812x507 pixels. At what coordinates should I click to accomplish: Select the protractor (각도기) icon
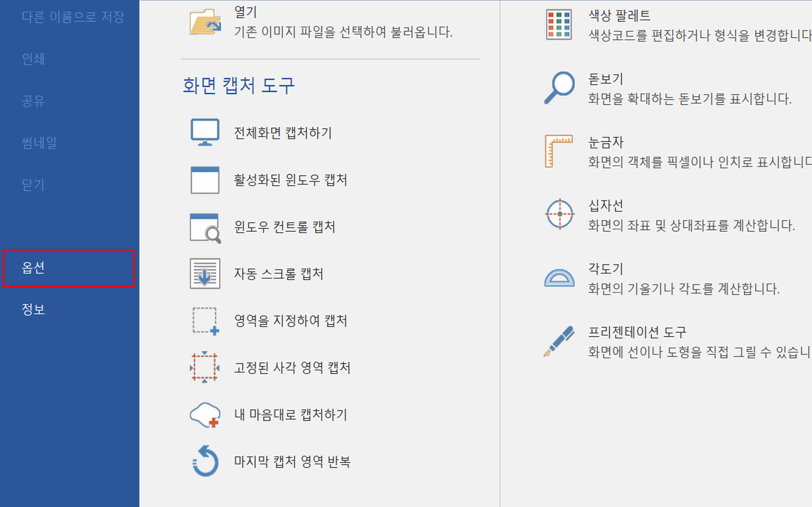coord(559,278)
